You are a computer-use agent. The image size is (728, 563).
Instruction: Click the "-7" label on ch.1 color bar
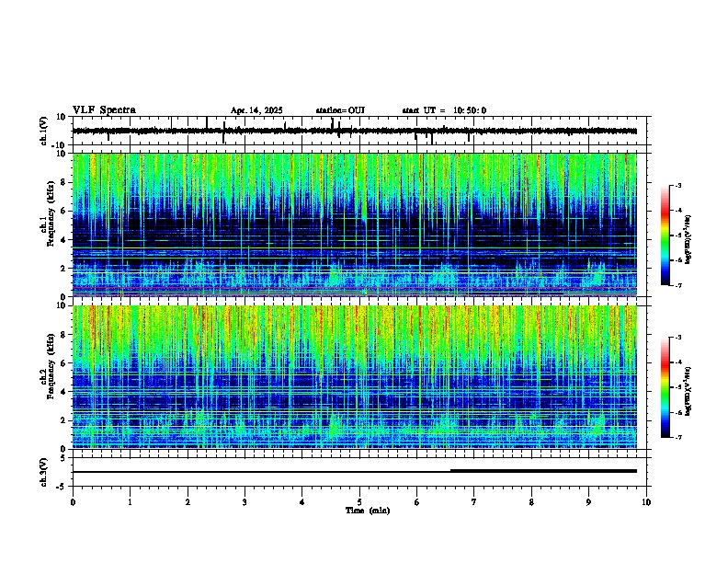click(x=678, y=285)
